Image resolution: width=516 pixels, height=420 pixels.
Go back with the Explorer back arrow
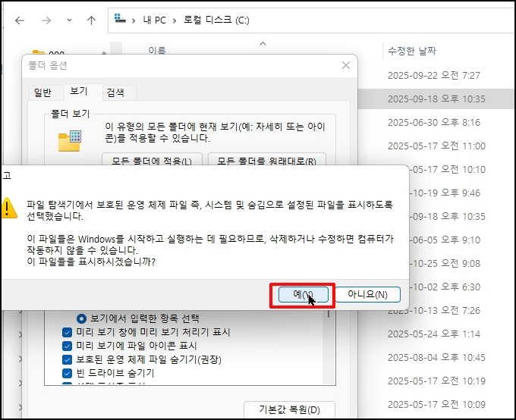(x=20, y=20)
